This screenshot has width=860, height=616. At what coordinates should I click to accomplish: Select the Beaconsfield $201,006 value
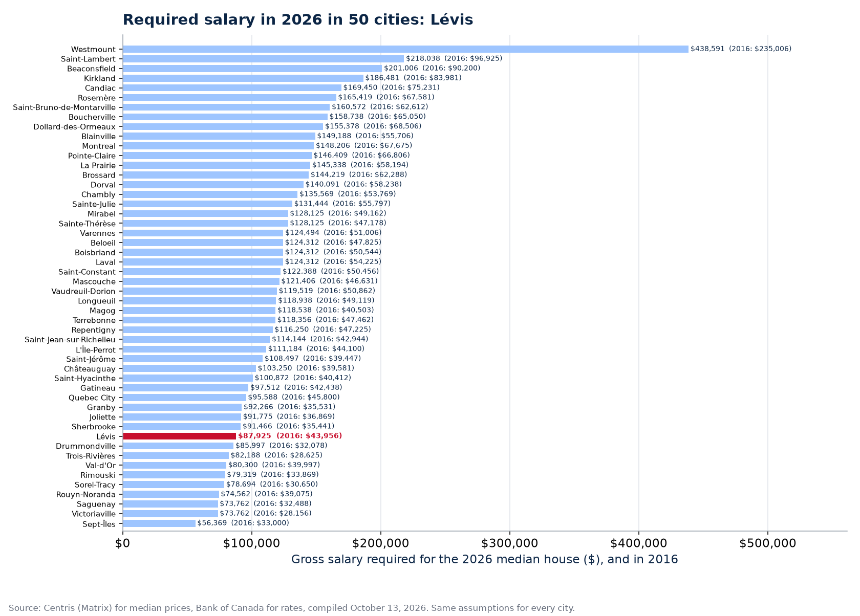pyautogui.click(x=432, y=69)
